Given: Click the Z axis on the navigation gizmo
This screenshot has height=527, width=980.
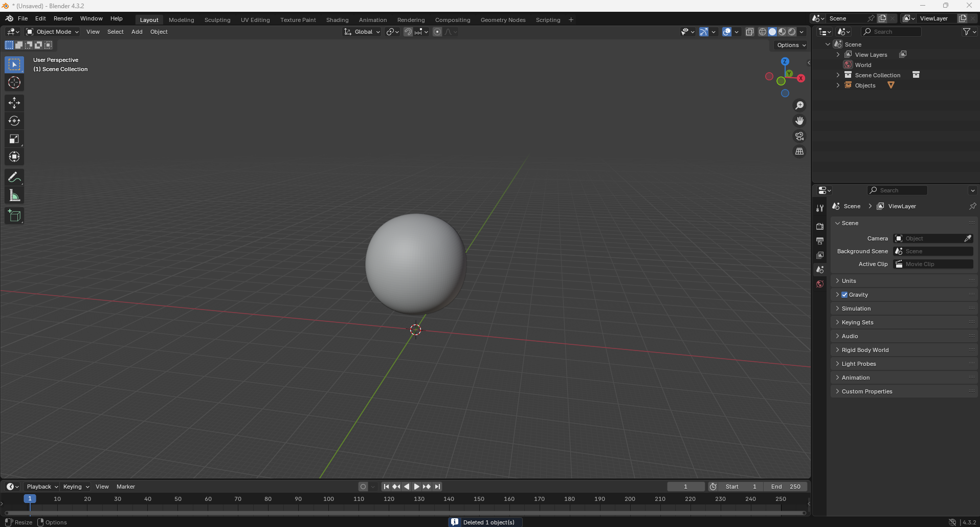Looking at the screenshot, I should coord(784,61).
